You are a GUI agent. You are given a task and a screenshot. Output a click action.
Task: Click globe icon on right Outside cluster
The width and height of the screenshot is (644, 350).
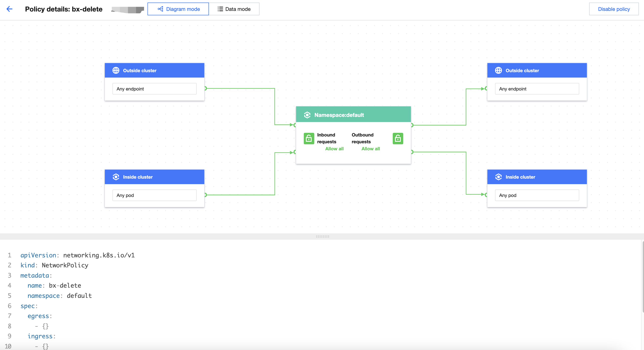point(498,70)
